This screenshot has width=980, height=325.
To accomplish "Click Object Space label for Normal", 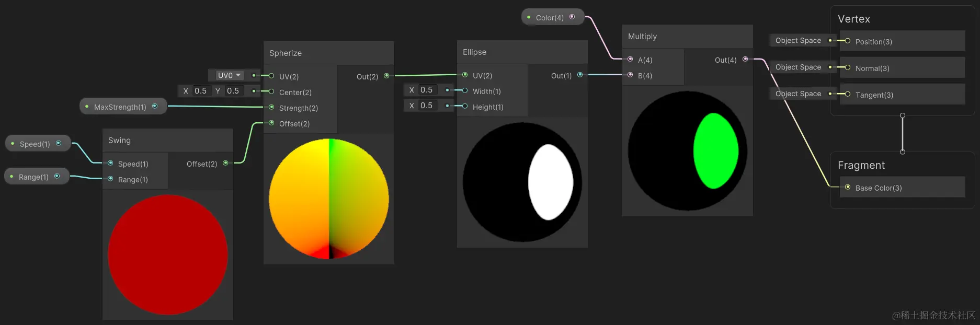I will (x=798, y=67).
